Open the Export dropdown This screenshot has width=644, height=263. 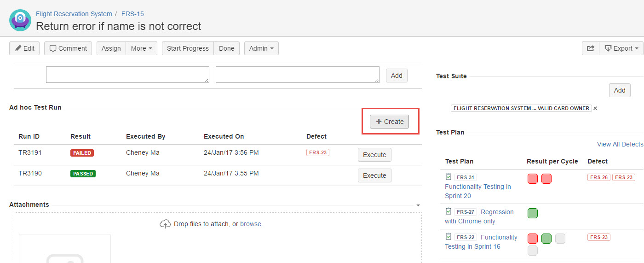coord(621,48)
